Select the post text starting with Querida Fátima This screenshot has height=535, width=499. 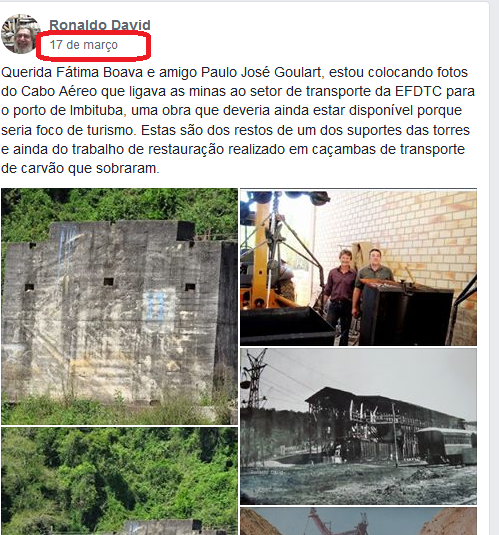[x=238, y=120]
